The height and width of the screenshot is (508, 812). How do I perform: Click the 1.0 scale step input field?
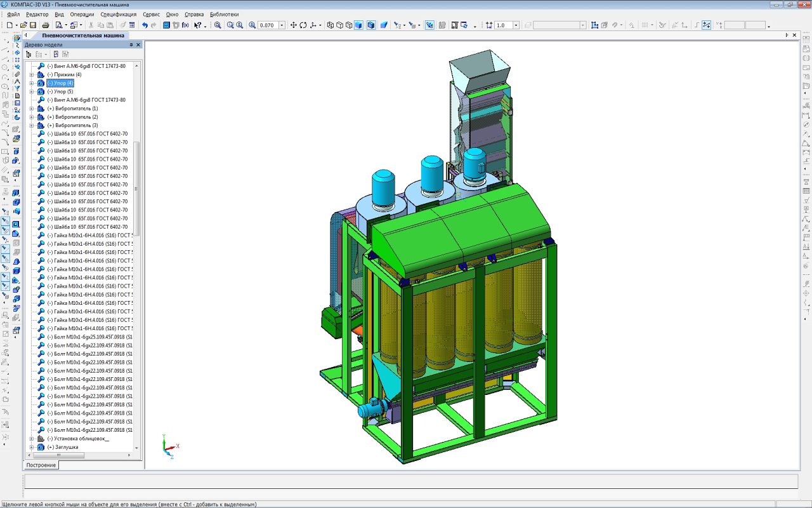(x=503, y=25)
